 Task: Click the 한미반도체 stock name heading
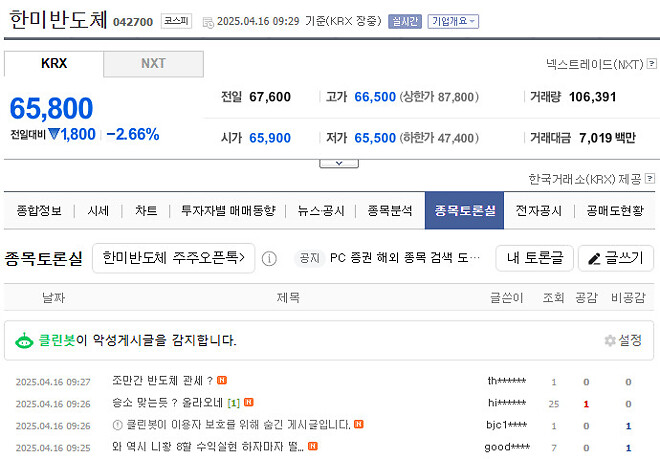[58, 20]
